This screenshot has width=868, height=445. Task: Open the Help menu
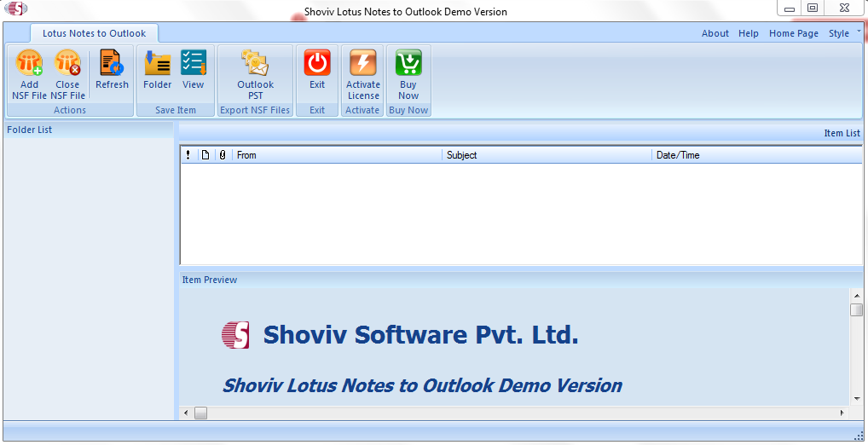(x=749, y=33)
